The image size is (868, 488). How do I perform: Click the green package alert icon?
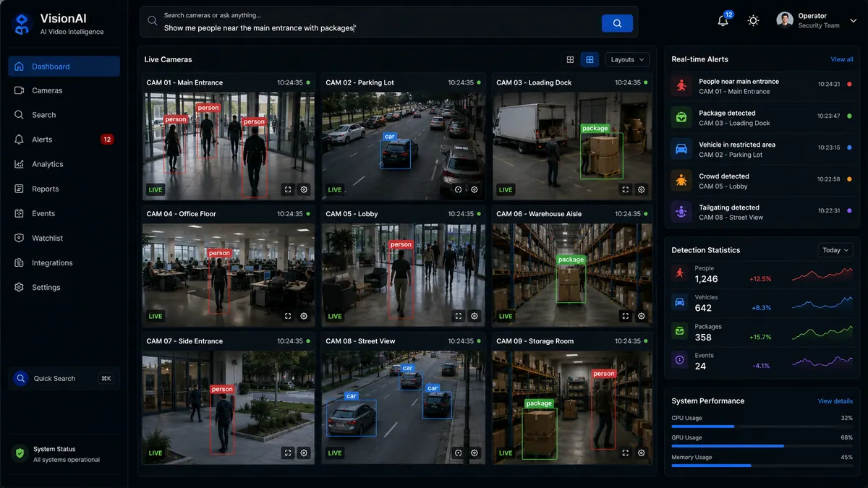(681, 117)
